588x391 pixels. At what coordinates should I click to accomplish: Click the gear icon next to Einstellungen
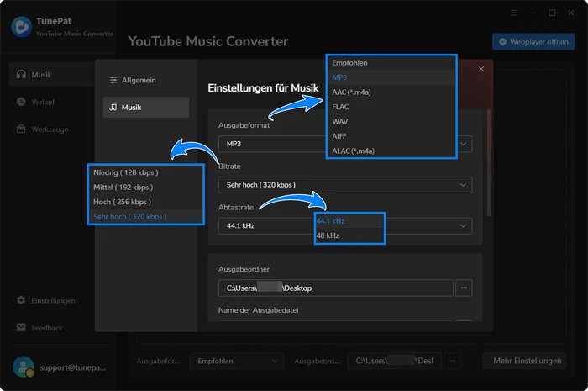pyautogui.click(x=21, y=300)
